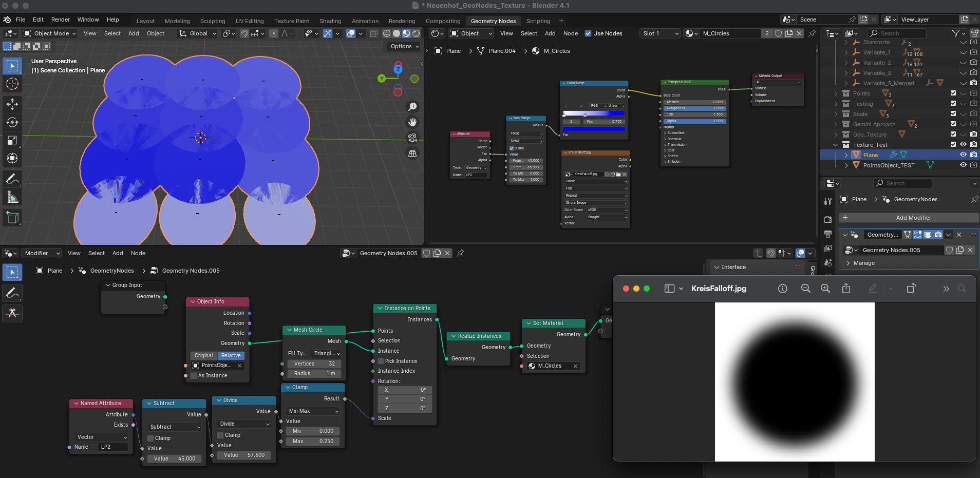Image resolution: width=980 pixels, height=478 pixels.
Task: Click the pin icon beside Geometry Nodes.005 header
Action: pyautogui.click(x=461, y=253)
